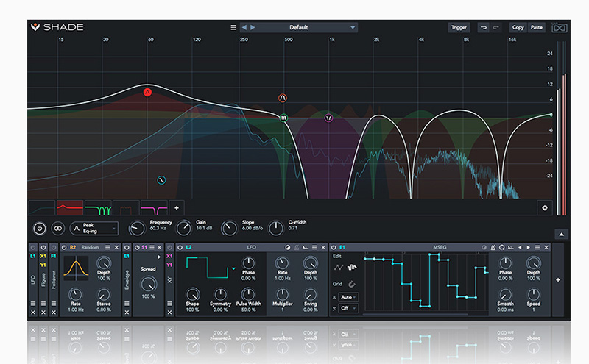
Task: Toggle power of collapsed F1 Follower modulator
Action: 53,248
